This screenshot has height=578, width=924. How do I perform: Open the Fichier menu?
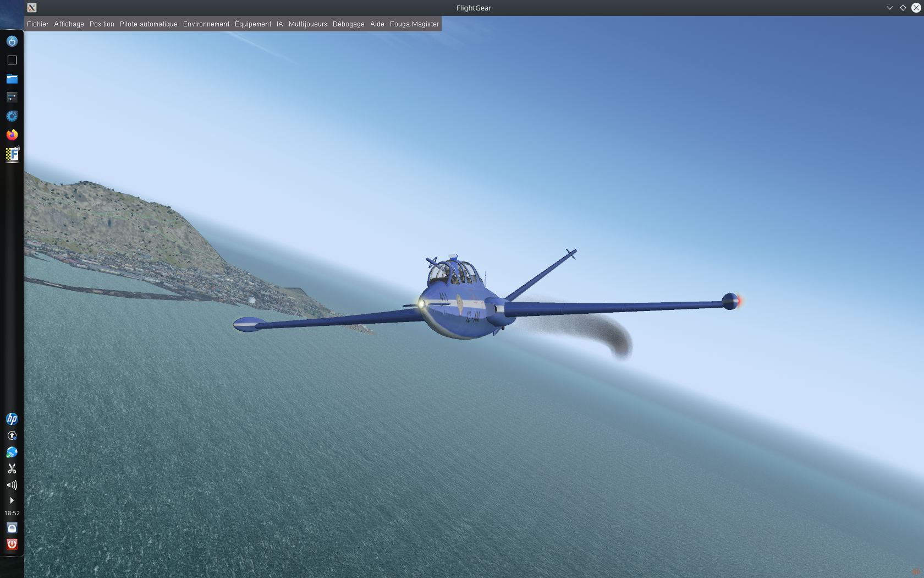coord(37,24)
